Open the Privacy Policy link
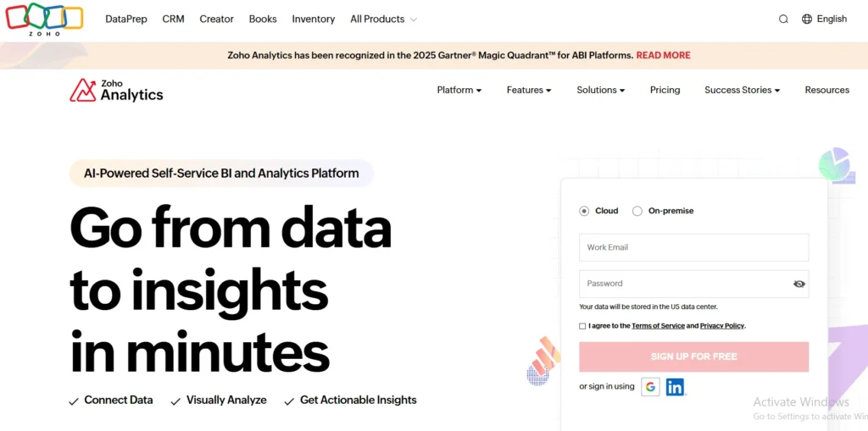Viewport: 868px width, 431px height. point(722,326)
